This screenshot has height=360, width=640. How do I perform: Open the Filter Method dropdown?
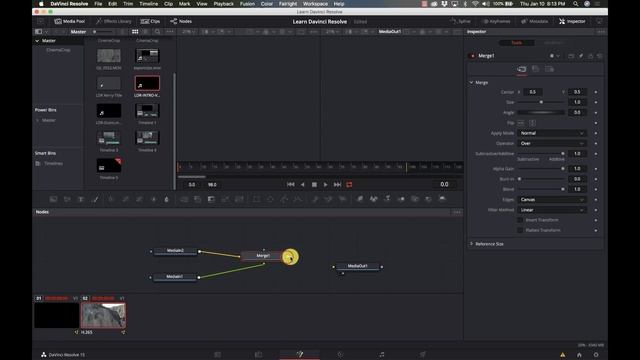552,210
